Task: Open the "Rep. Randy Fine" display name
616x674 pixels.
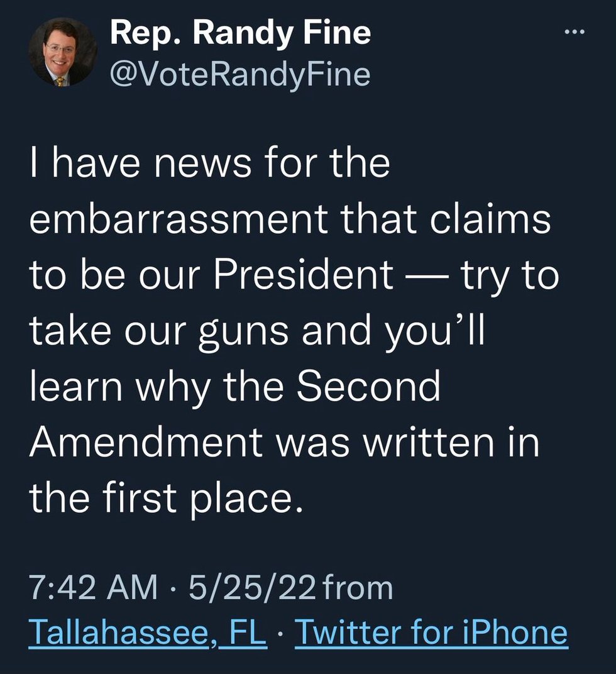Action: pyautogui.click(x=241, y=34)
